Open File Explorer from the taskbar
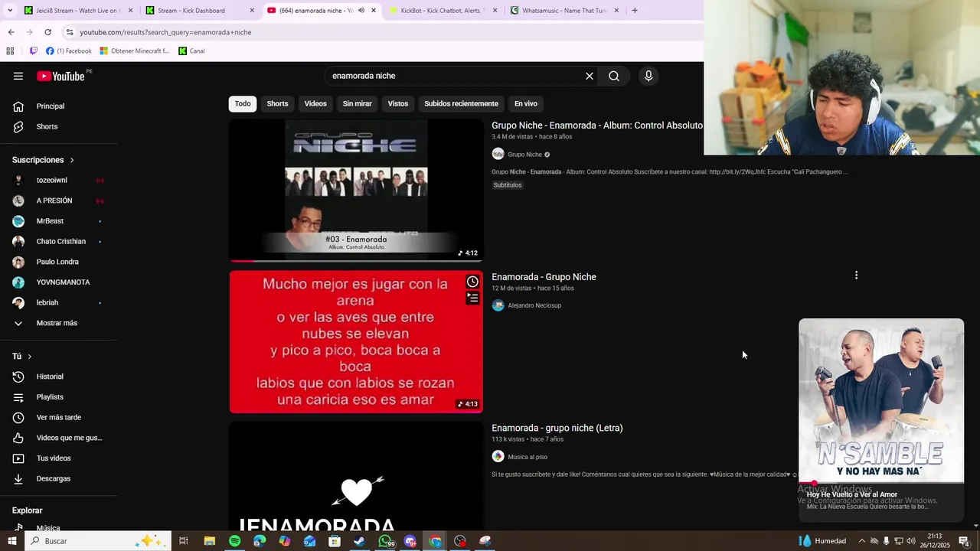 click(209, 541)
